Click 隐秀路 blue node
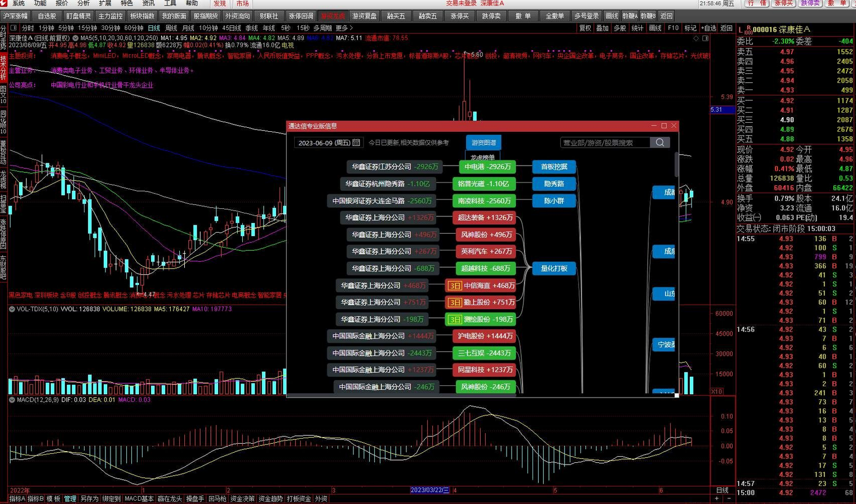This screenshot has width=856, height=504. click(554, 184)
